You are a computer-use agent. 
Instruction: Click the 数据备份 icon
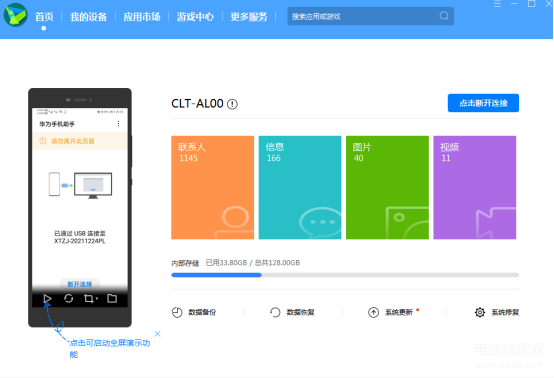pos(177,312)
